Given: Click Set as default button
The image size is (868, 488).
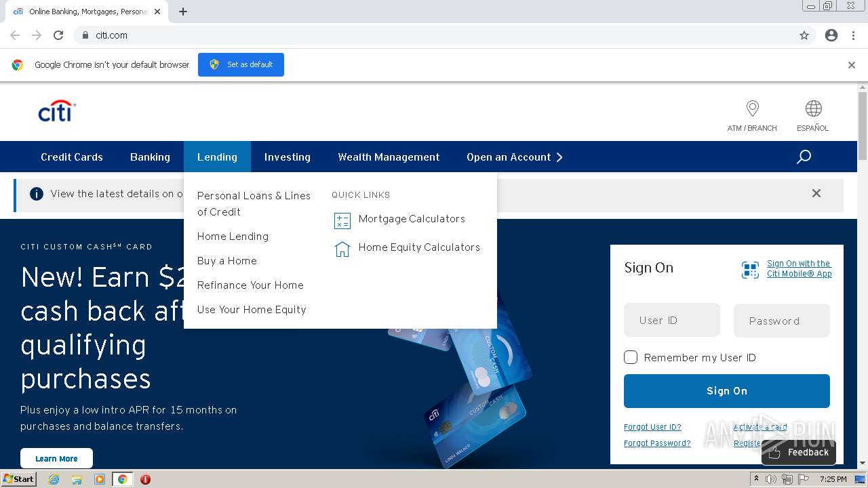Looking at the screenshot, I should pos(241,64).
